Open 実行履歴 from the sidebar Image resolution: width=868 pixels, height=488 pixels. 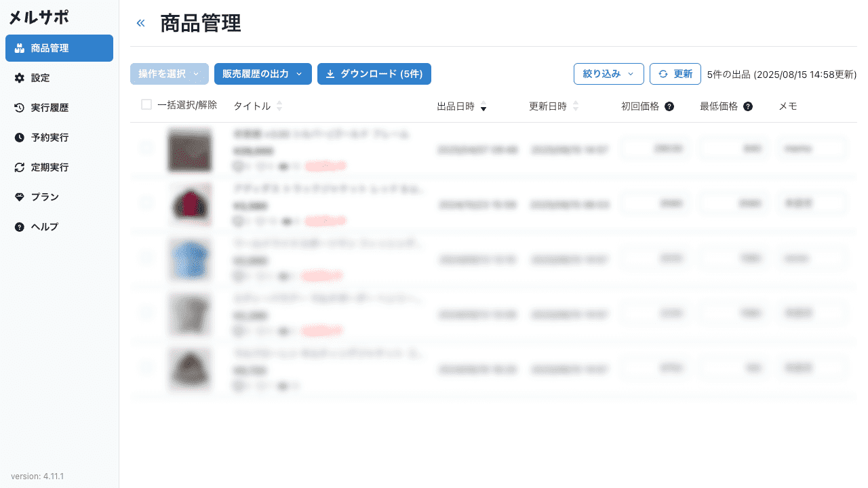tap(50, 108)
